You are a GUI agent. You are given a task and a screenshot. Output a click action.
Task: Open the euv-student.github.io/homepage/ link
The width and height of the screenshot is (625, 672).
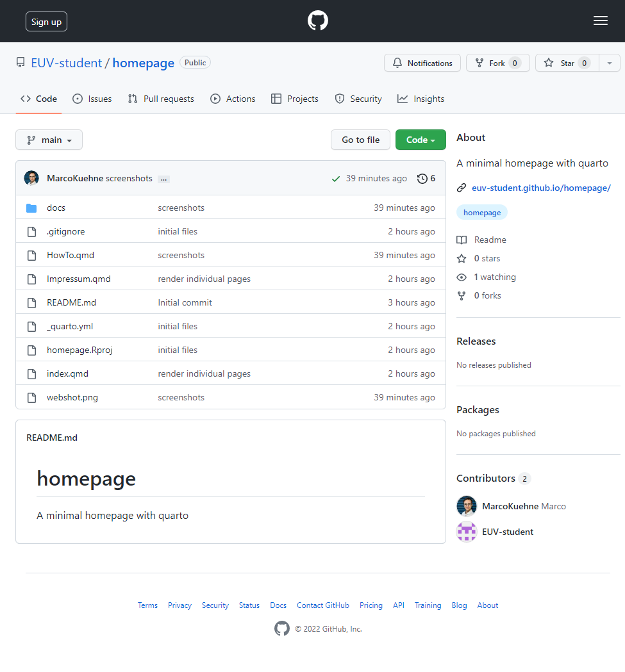click(541, 188)
